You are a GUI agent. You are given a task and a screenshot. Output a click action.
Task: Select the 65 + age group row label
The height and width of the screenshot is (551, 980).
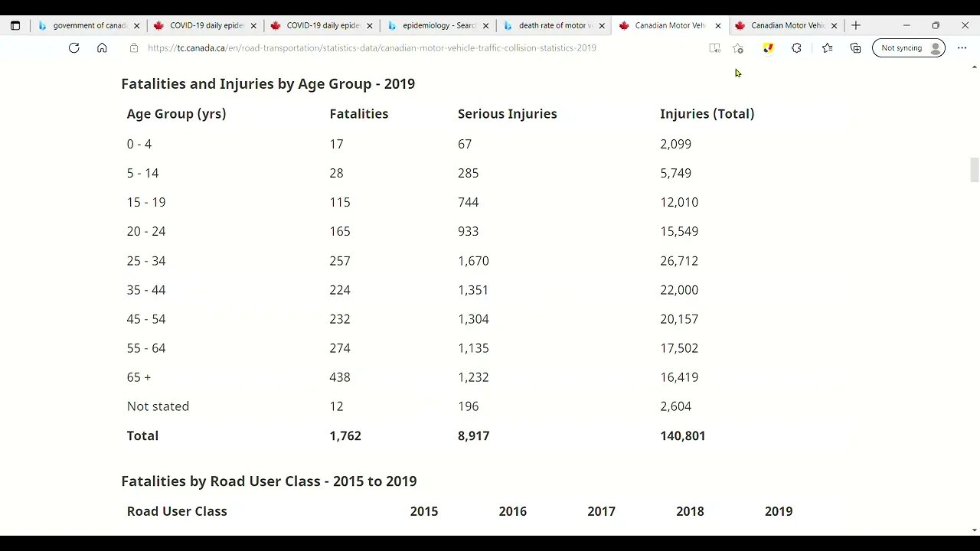[139, 377]
